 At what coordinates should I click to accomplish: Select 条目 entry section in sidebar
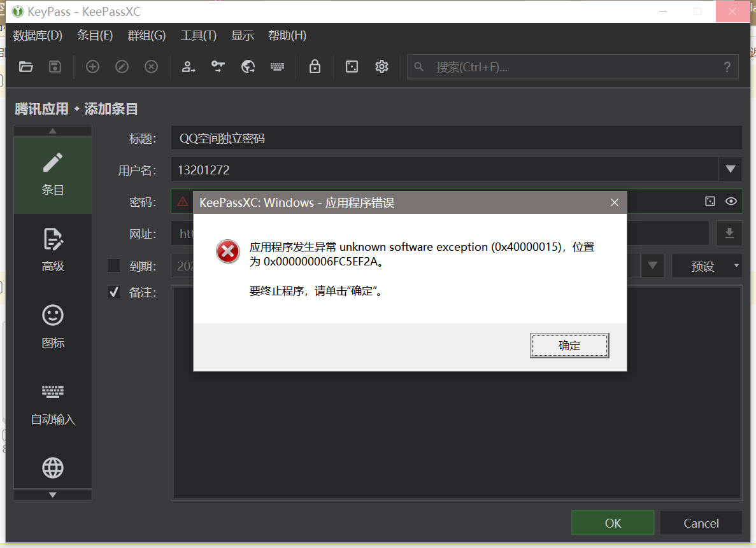[53, 175]
